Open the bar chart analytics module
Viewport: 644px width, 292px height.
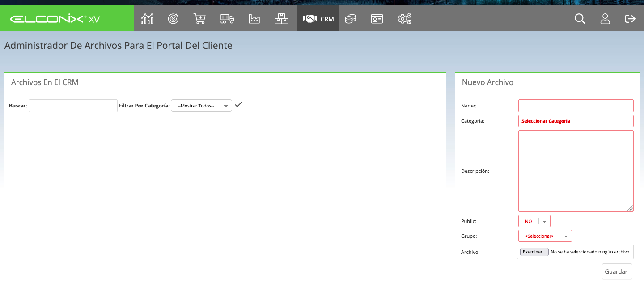pyautogui.click(x=147, y=19)
